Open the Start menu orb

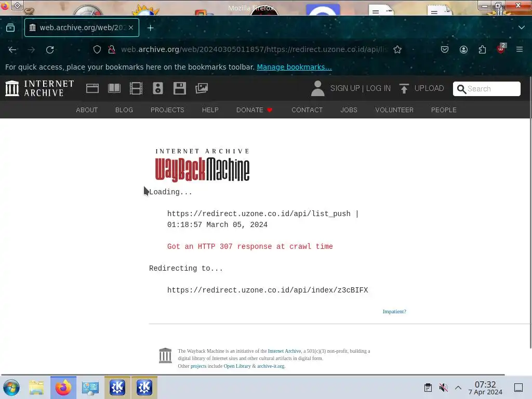(11, 388)
